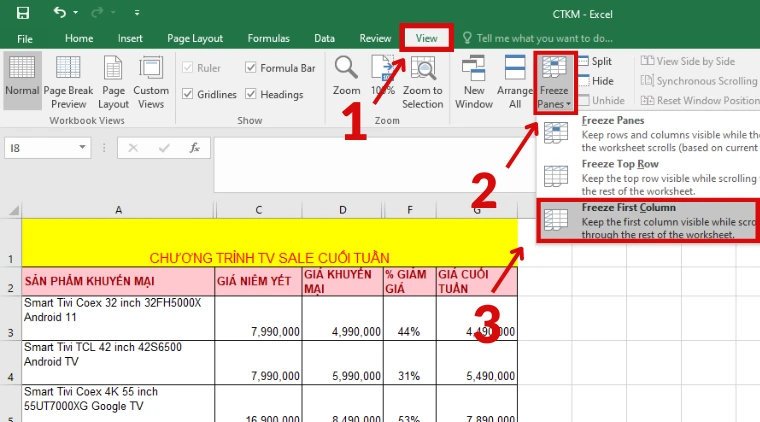Select column A header
This screenshot has width=760, height=422.
(x=118, y=210)
